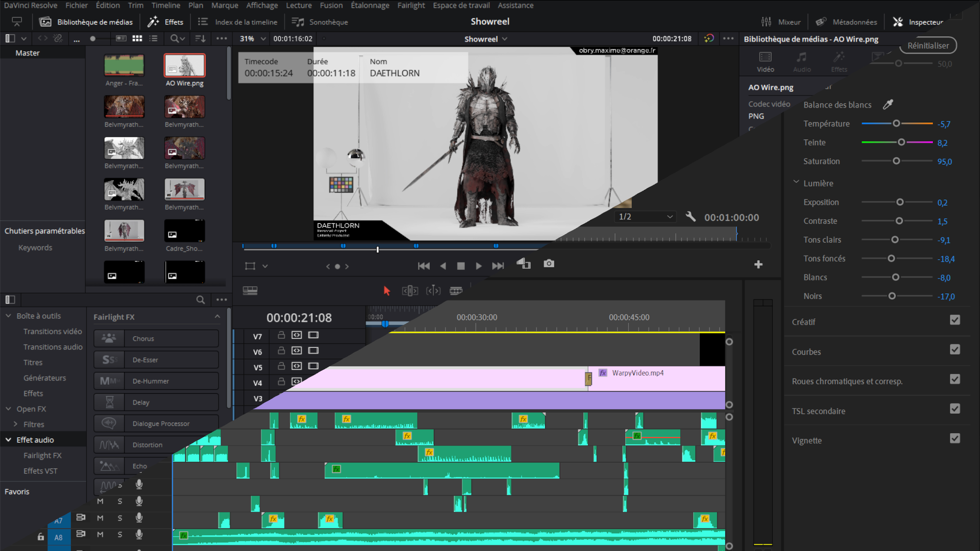Image resolution: width=980 pixels, height=551 pixels.
Task: Click the bypass color grades icon in viewer
Action: (709, 38)
